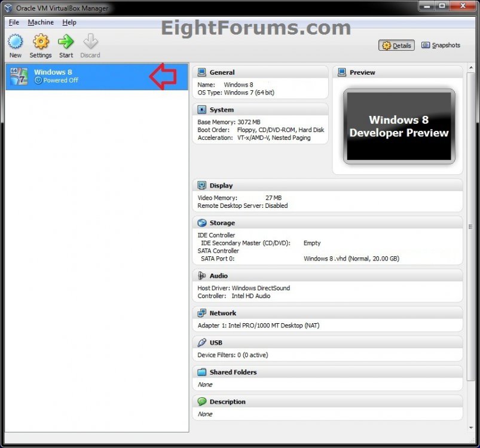This screenshot has width=480, height=448.
Task: Click the details pane scroll up arrow
Action: click(471, 67)
